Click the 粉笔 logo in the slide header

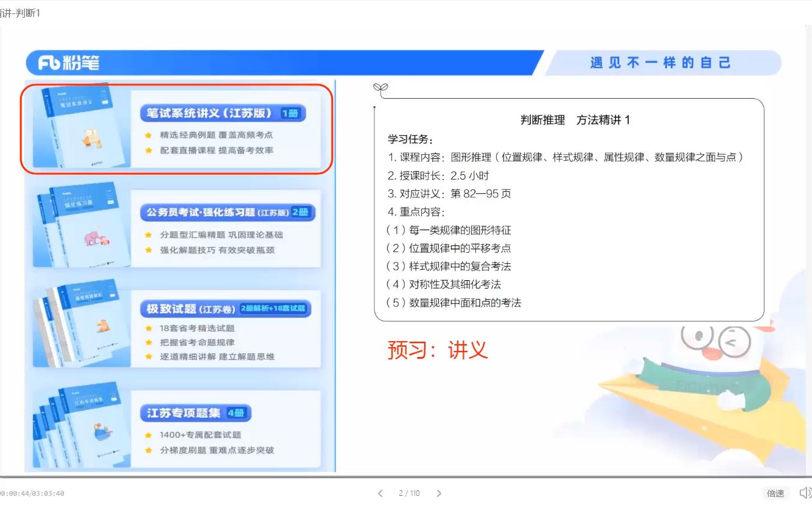coord(69,63)
